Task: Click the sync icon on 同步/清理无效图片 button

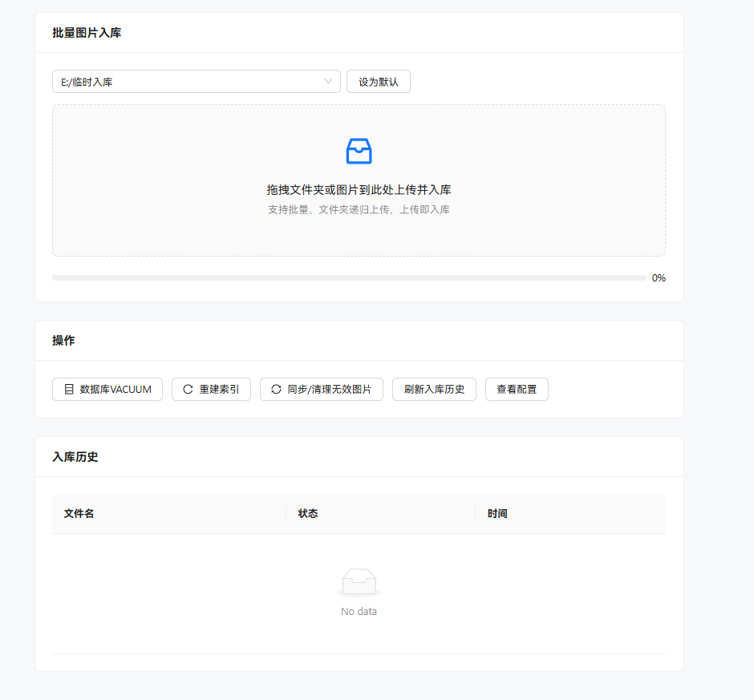Action: [x=274, y=389]
